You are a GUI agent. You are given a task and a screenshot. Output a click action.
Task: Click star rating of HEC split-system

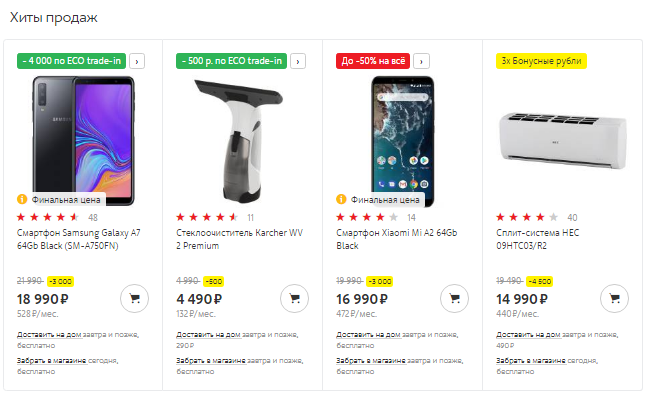(x=527, y=217)
